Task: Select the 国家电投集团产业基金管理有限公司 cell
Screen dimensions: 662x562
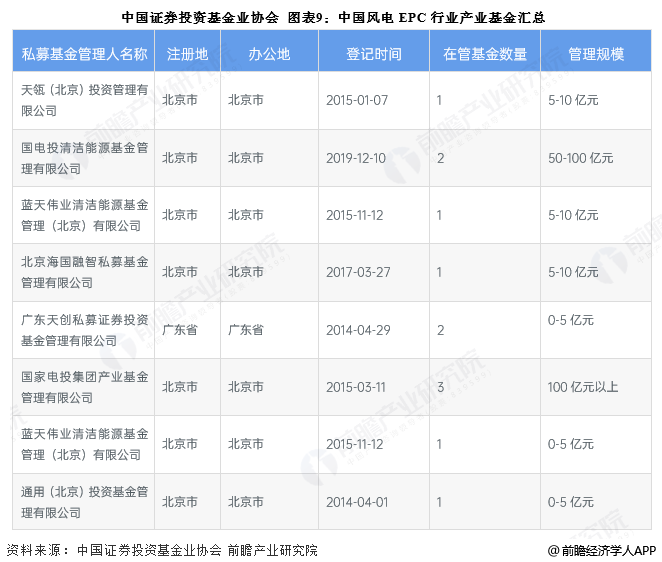Action: [x=84, y=387]
